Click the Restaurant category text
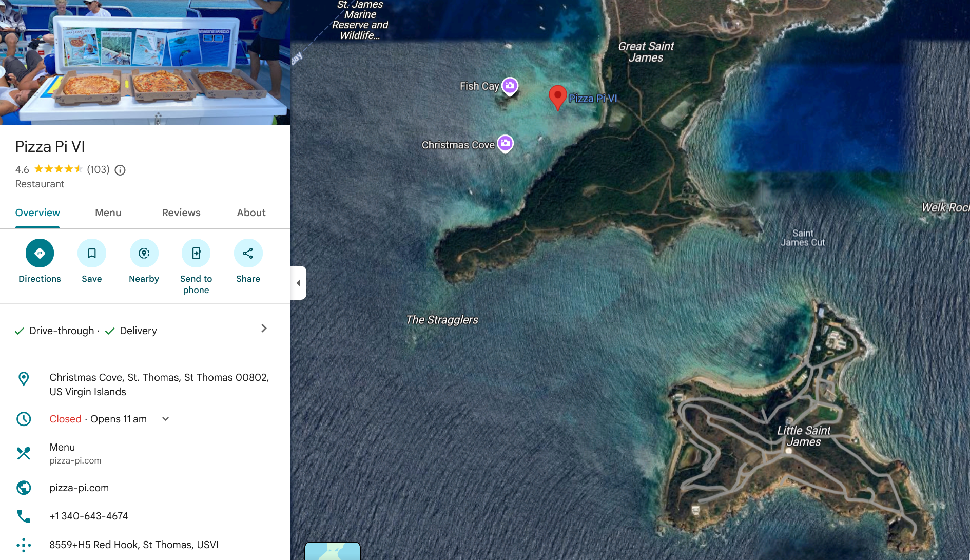The width and height of the screenshot is (970, 560). tap(40, 184)
